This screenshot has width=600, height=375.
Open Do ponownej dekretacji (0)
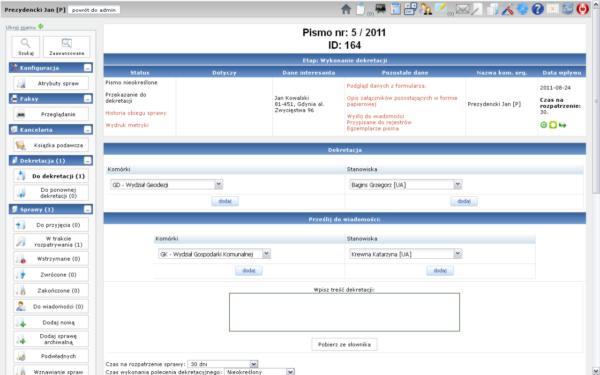[x=51, y=193]
